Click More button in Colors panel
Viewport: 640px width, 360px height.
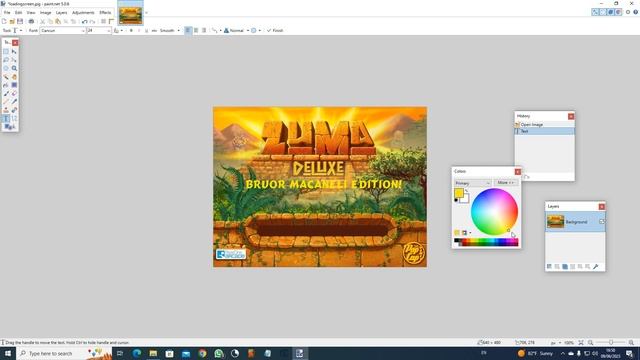[506, 183]
